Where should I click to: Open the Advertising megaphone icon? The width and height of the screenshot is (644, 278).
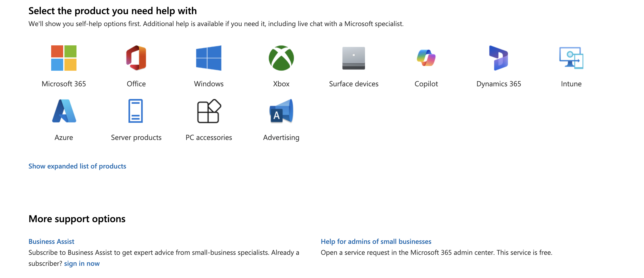tap(281, 111)
